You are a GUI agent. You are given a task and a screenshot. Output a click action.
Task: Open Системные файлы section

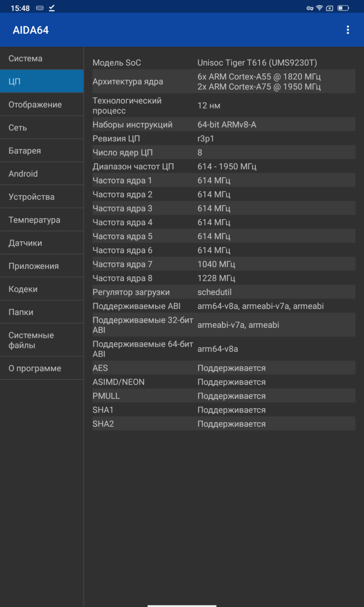(x=42, y=340)
